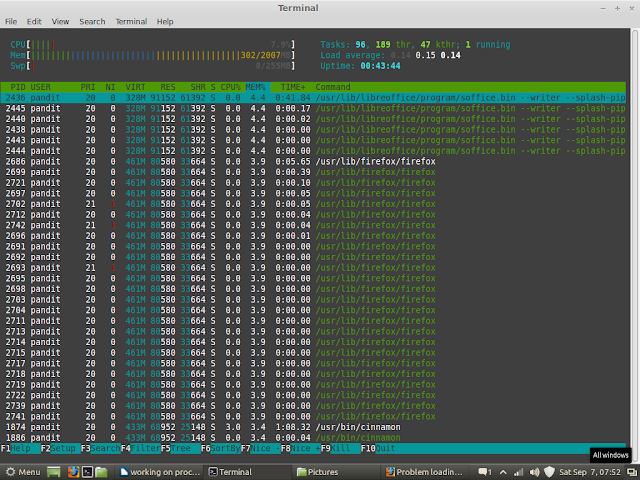Viewport: 640px width, 480px height.
Task: Launch terminal from panel launcher
Action: pos(87,472)
